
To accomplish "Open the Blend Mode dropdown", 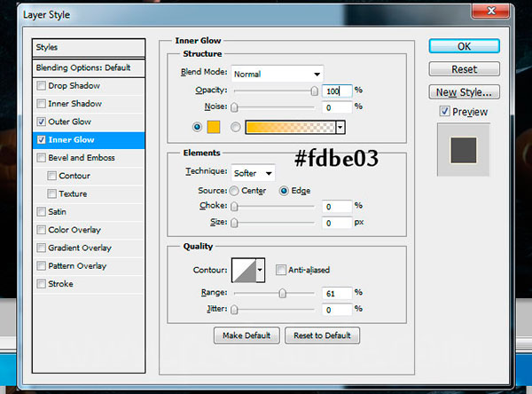I will 278,74.
